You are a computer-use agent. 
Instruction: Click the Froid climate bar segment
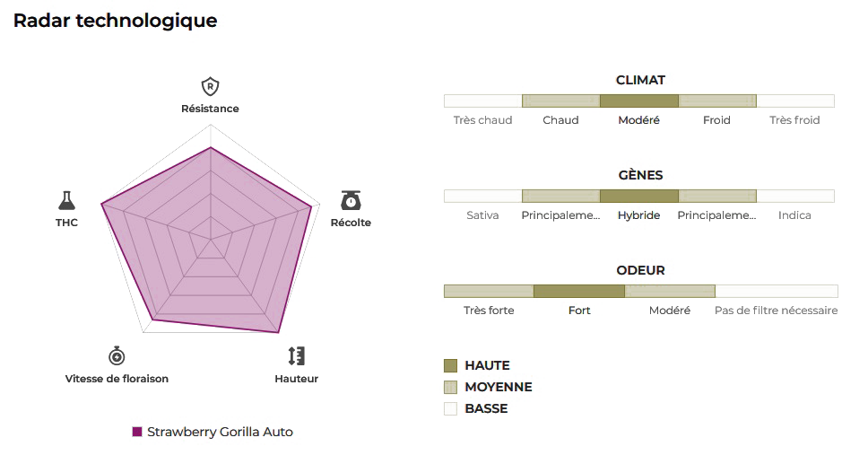pyautogui.click(x=716, y=101)
